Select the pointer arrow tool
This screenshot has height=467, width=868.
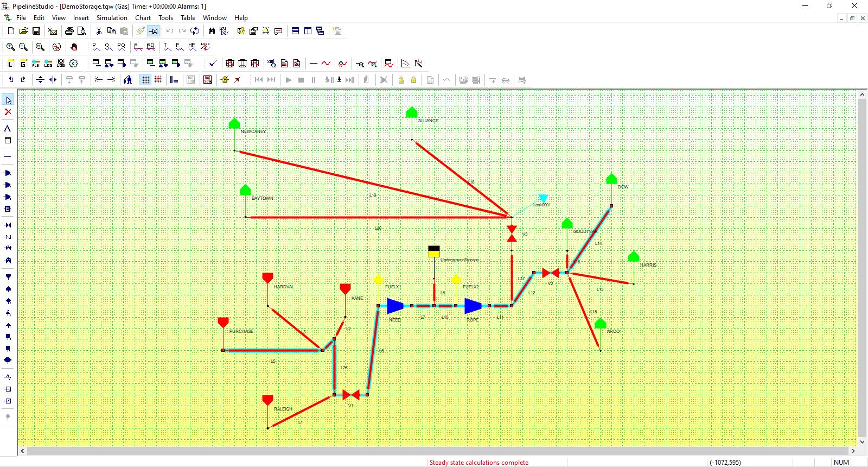click(8, 100)
